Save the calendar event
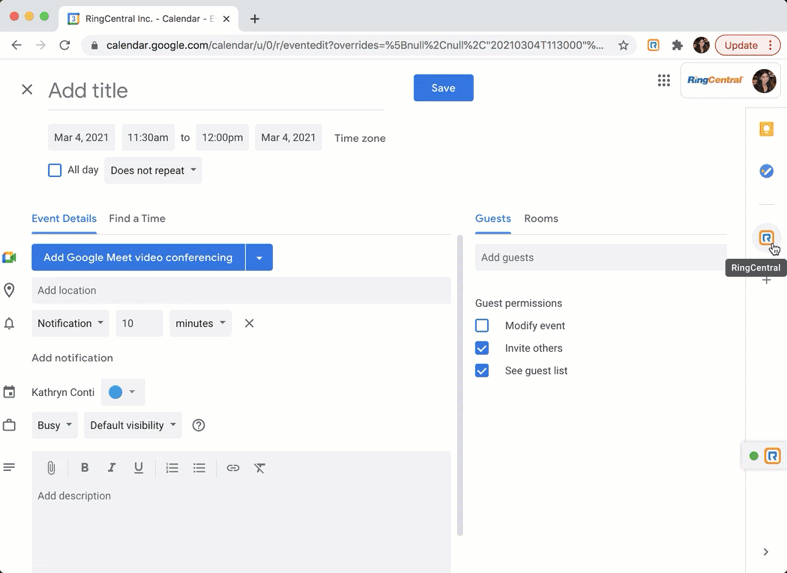 click(443, 88)
